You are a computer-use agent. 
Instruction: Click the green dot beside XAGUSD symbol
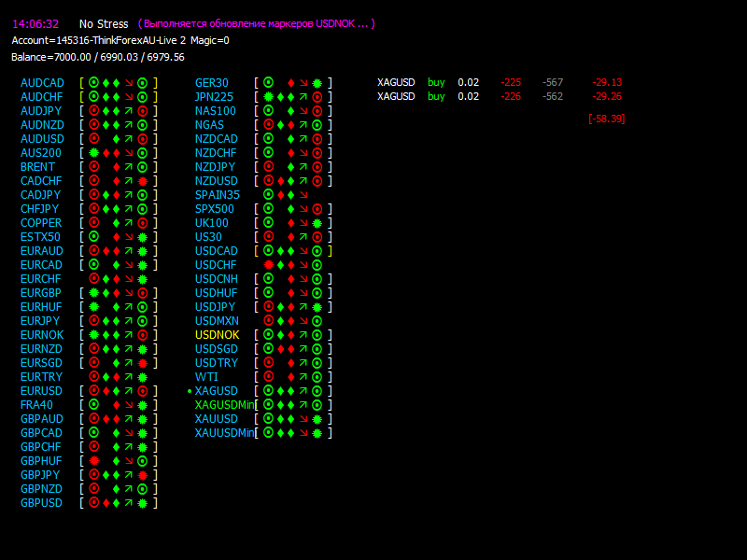click(190, 391)
